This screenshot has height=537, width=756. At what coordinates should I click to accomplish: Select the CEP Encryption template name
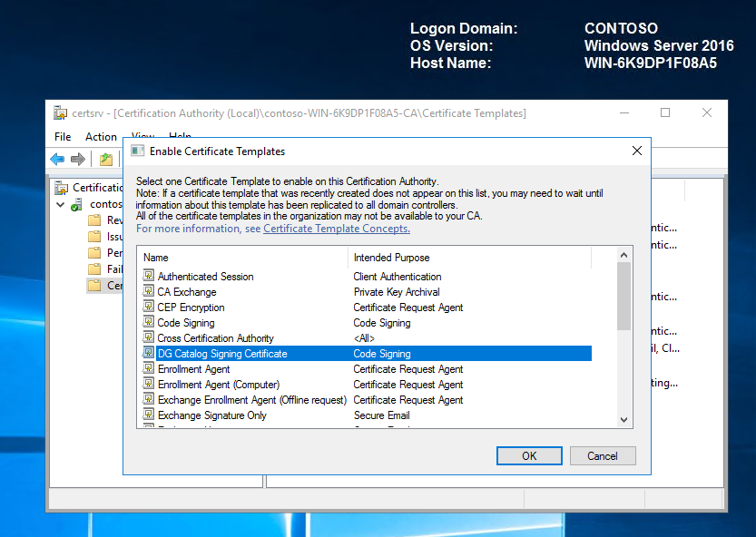click(x=191, y=308)
